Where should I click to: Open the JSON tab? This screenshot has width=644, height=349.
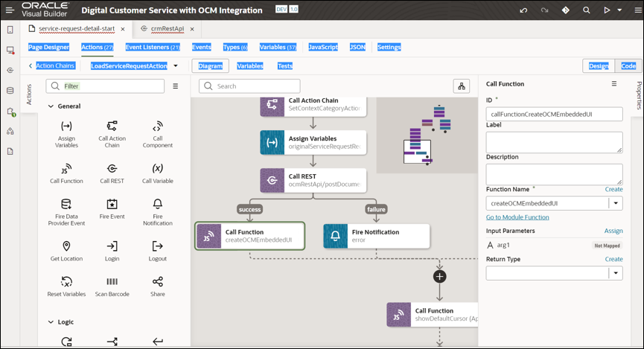click(357, 47)
